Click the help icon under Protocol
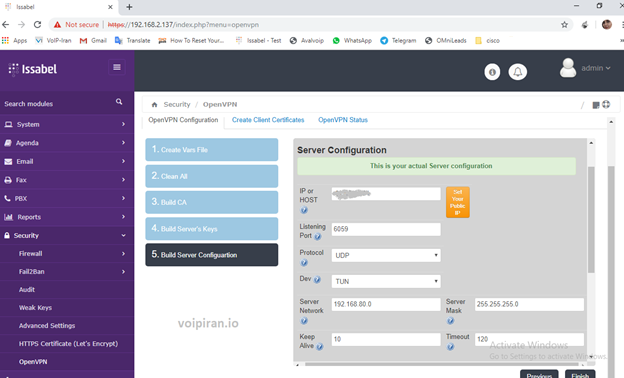The height and width of the screenshot is (378, 624). click(x=304, y=263)
